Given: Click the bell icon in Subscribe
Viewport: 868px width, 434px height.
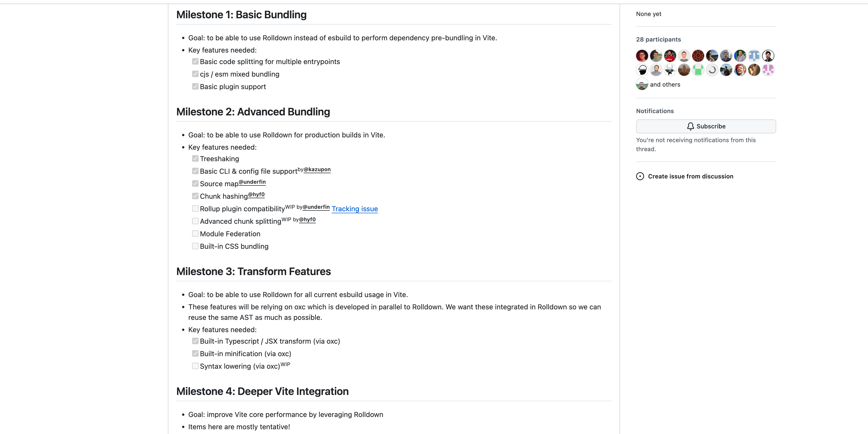Looking at the screenshot, I should [690, 126].
